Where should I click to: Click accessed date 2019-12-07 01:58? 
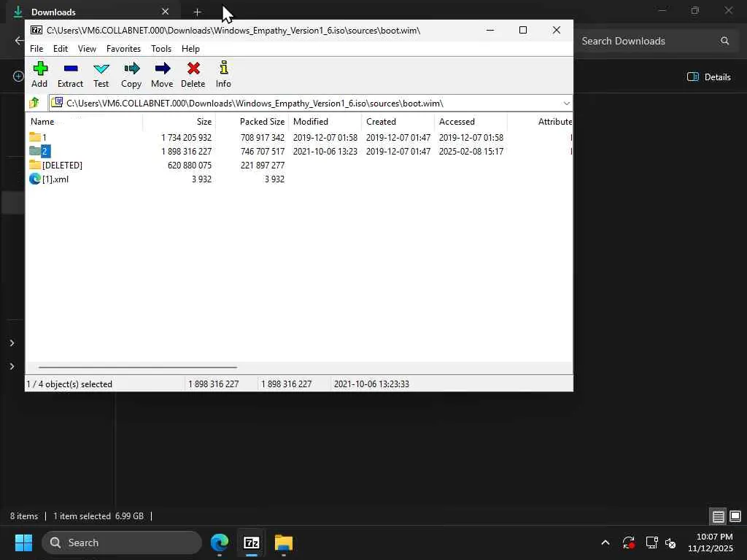(471, 138)
